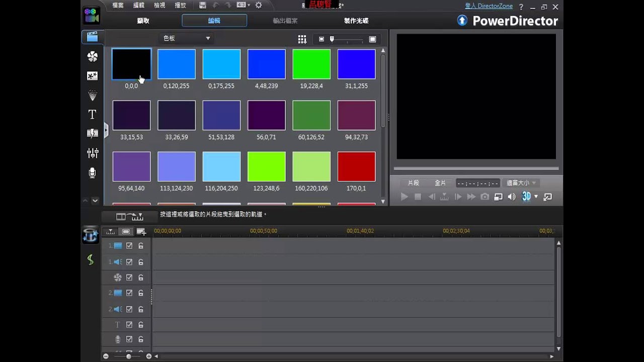Open the Audio Mixing Room icon
644x362 pixels.
[x=93, y=153]
